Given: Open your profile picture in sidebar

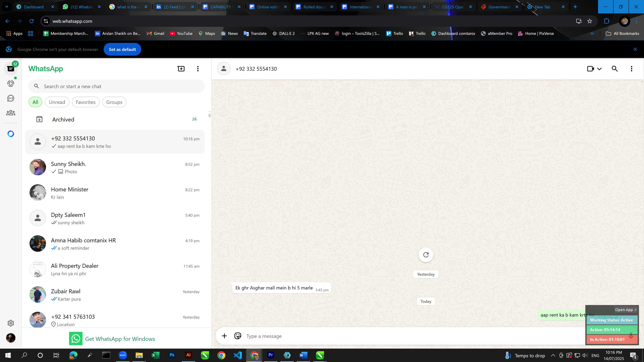Looking at the screenshot, I should tap(11, 338).
